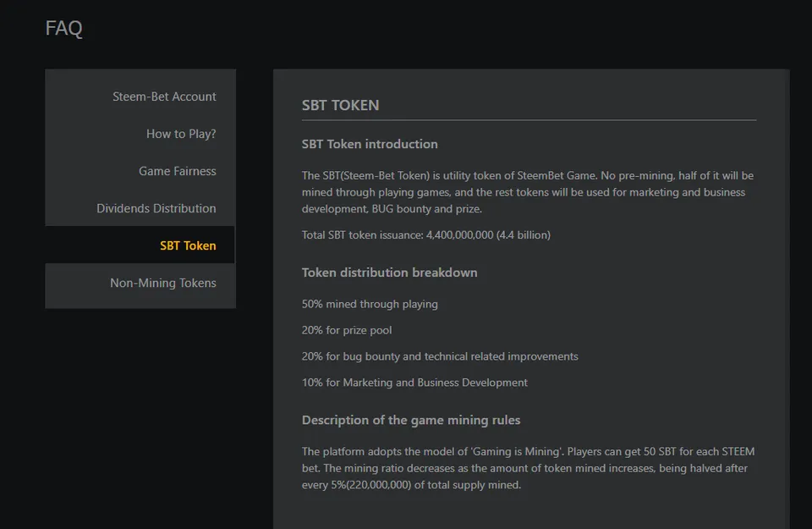Click the Token distribution breakdown subheading
The image size is (812, 529).
point(389,273)
